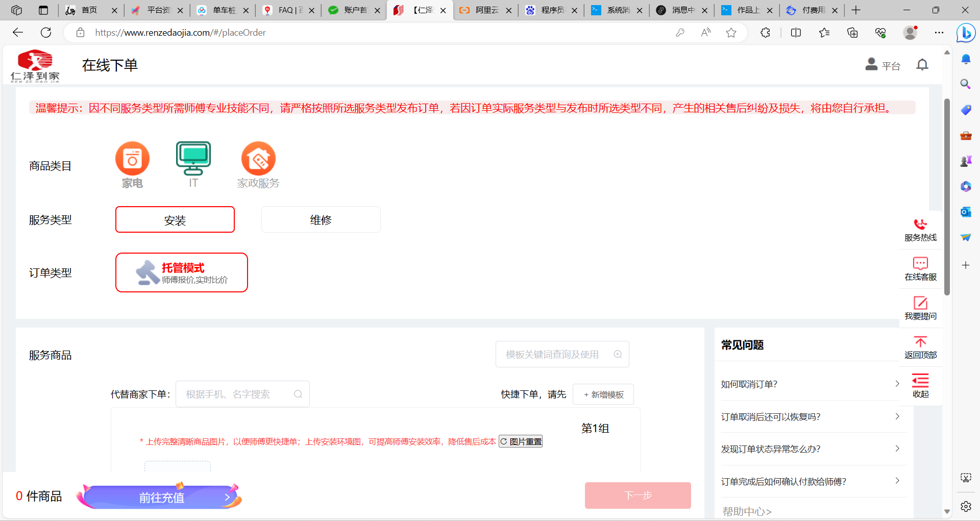The height and width of the screenshot is (521, 980).
Task: Open the favorites list icon in toolbar
Action: 824,33
